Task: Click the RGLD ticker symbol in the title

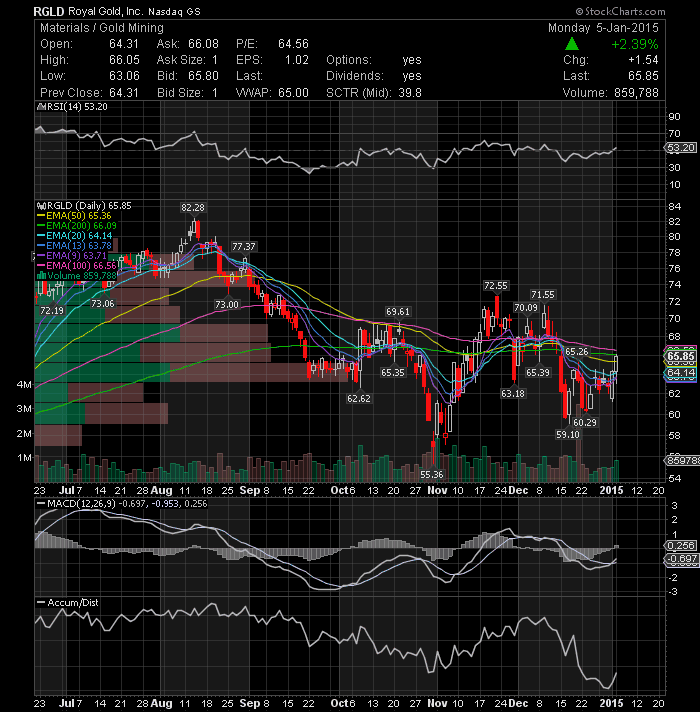Action: click(x=49, y=11)
